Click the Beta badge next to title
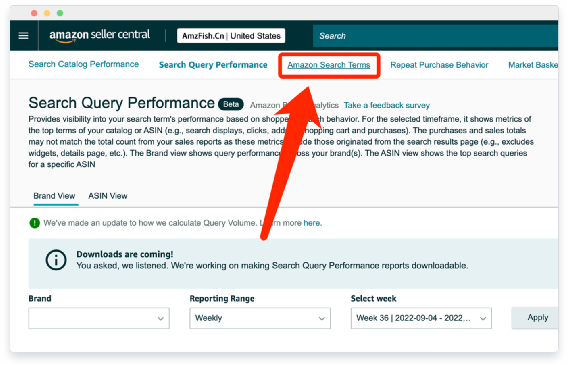This screenshot has height=365, width=567. click(x=231, y=104)
